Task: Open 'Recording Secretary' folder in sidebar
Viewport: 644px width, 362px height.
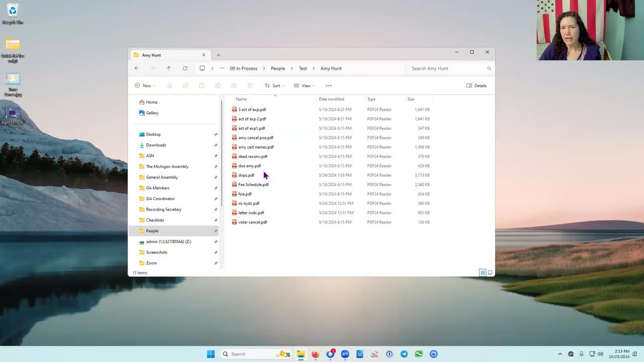Action: 164,210
